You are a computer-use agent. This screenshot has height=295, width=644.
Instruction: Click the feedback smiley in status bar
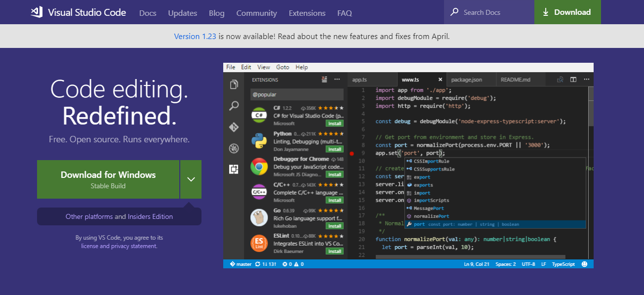click(585, 264)
